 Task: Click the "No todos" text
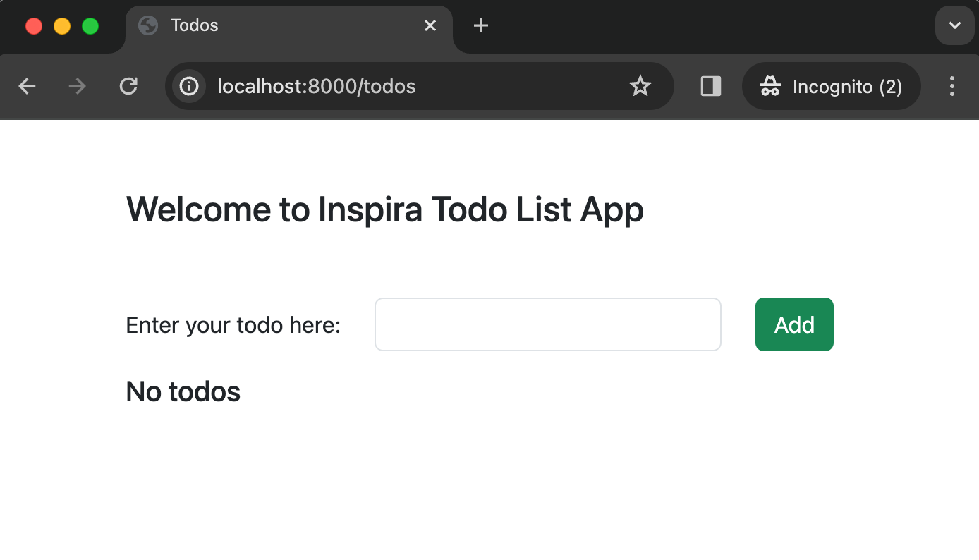coord(183,391)
